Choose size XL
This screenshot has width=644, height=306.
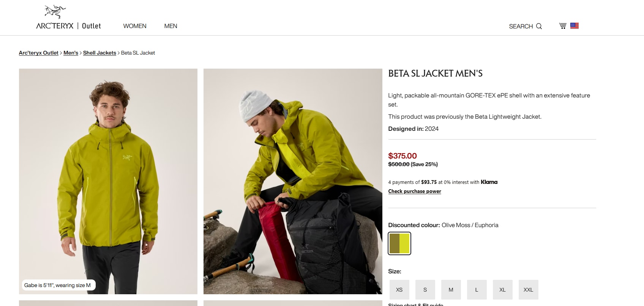[502, 290]
